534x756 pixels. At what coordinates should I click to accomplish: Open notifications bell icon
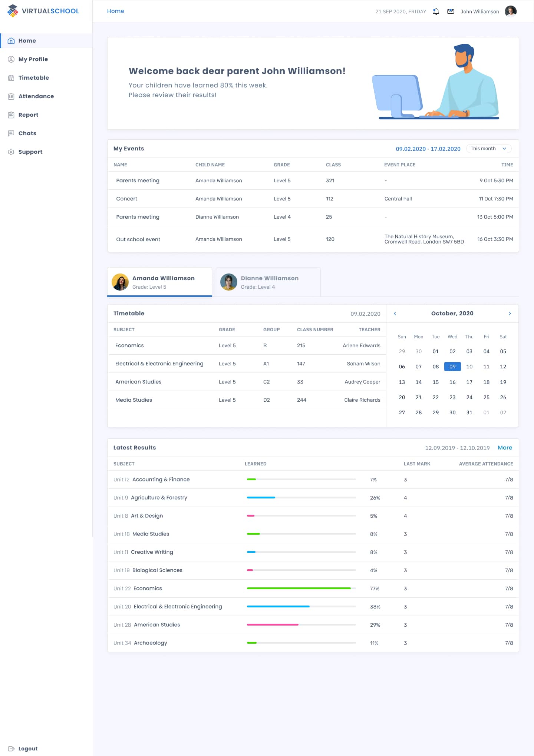point(436,11)
